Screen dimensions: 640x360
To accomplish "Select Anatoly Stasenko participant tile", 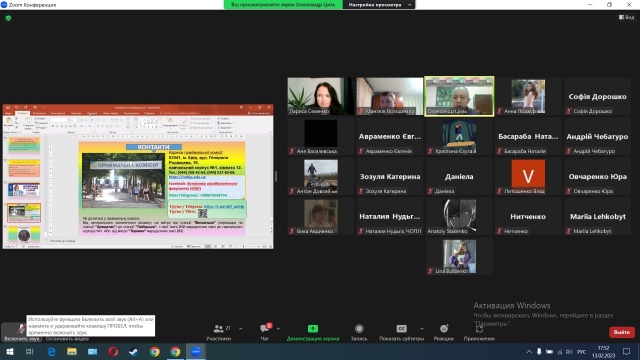I will (x=459, y=217).
